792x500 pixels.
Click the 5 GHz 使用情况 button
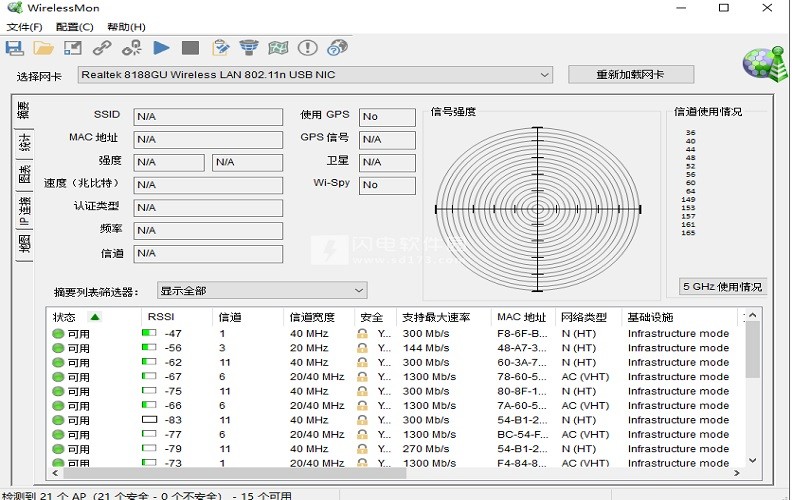coord(723,287)
